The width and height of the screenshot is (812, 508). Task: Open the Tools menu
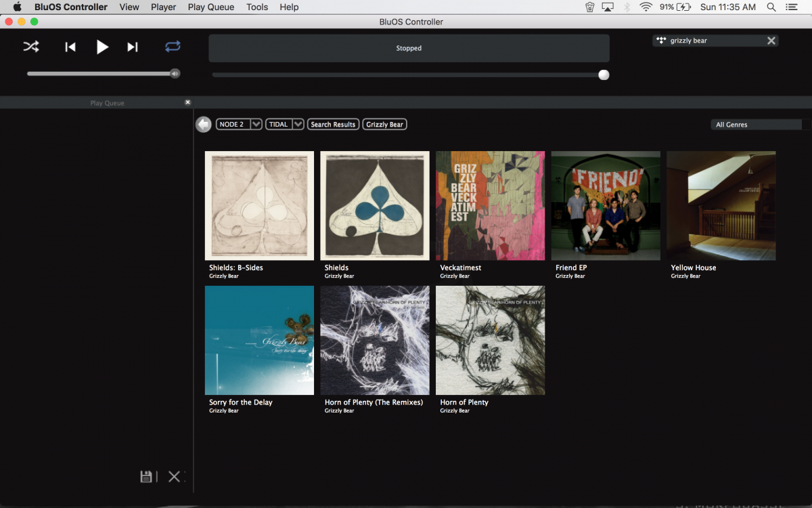click(x=257, y=7)
